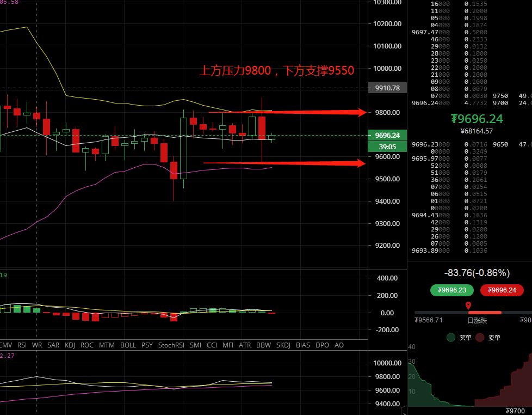The width and height of the screenshot is (532, 415).
Task: Switch to the KDJ indicator
Action: pyautogui.click(x=70, y=345)
